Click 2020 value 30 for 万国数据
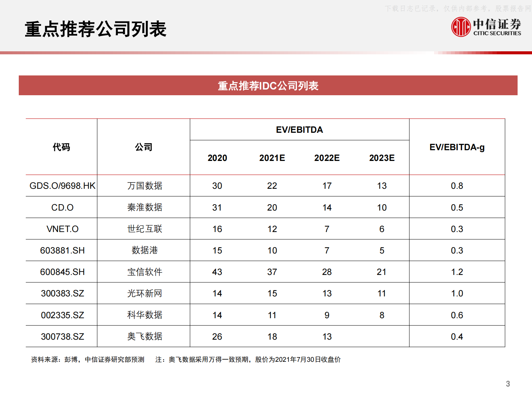The width and height of the screenshot is (532, 399). [217, 186]
